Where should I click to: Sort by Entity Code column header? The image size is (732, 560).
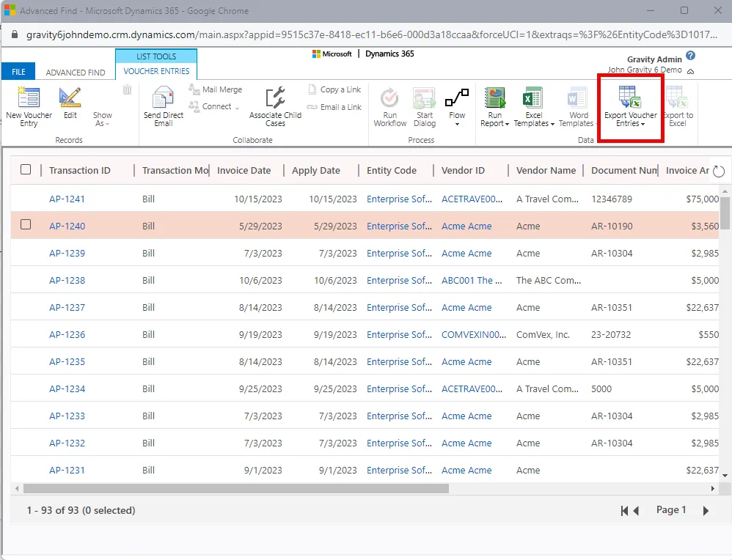coord(392,170)
